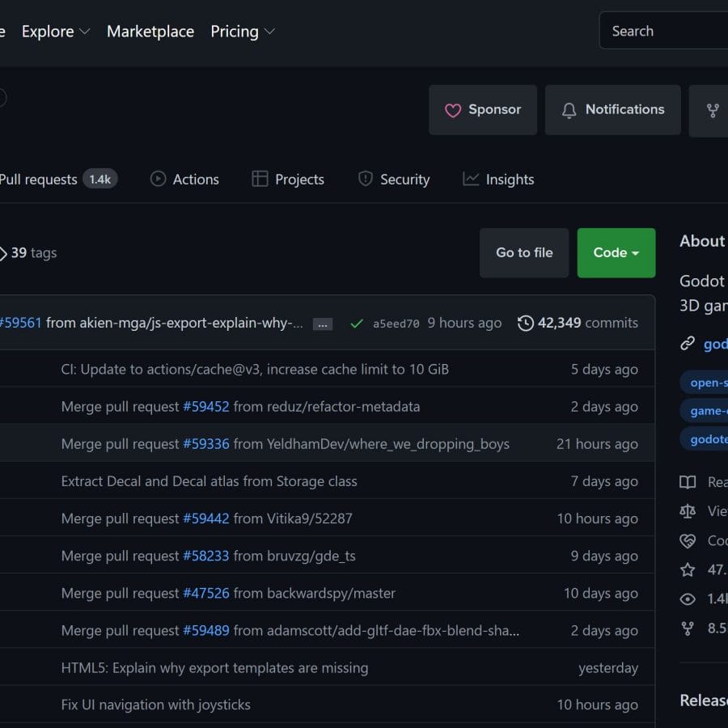
Task: Open the a5eed70 commit hash
Action: coord(396,324)
